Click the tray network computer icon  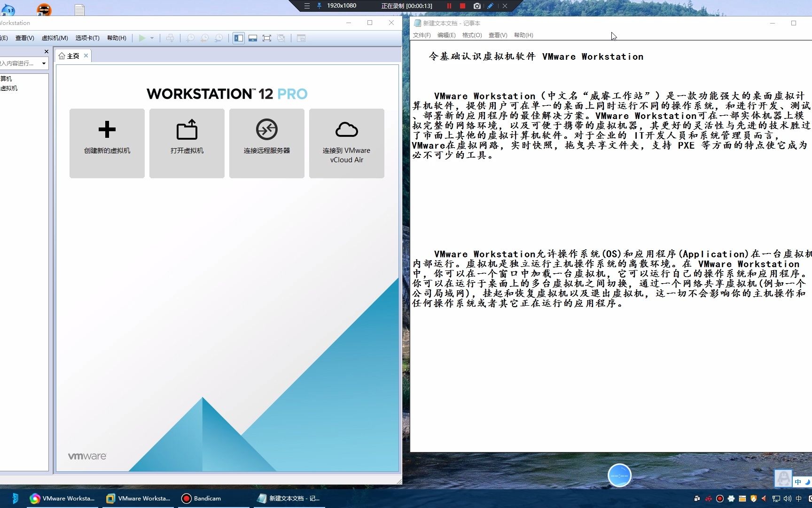coord(776,499)
